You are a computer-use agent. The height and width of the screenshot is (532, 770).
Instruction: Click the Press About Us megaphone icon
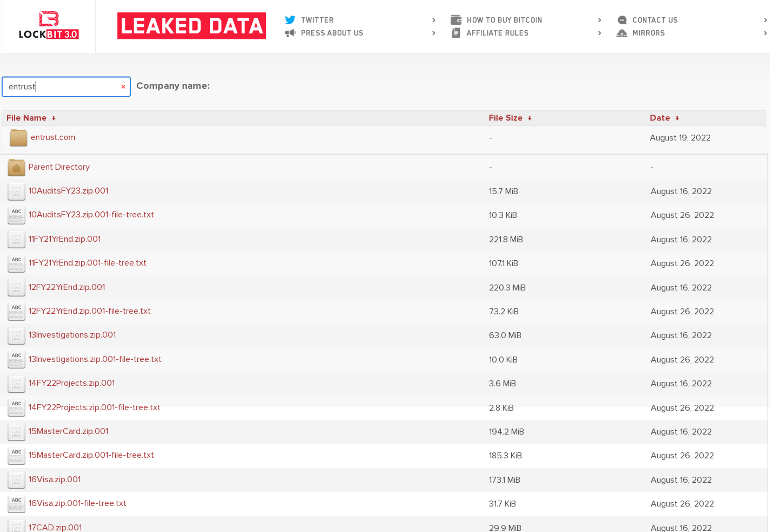[x=290, y=33]
